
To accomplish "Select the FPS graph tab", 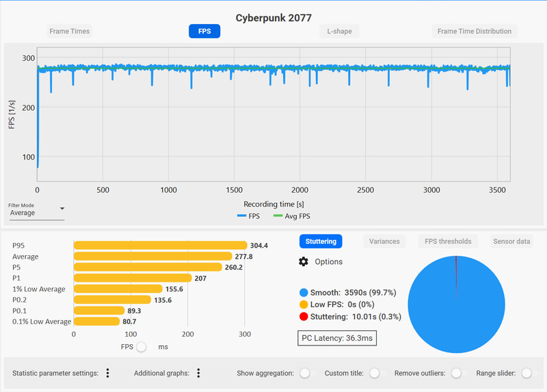I will [x=204, y=31].
